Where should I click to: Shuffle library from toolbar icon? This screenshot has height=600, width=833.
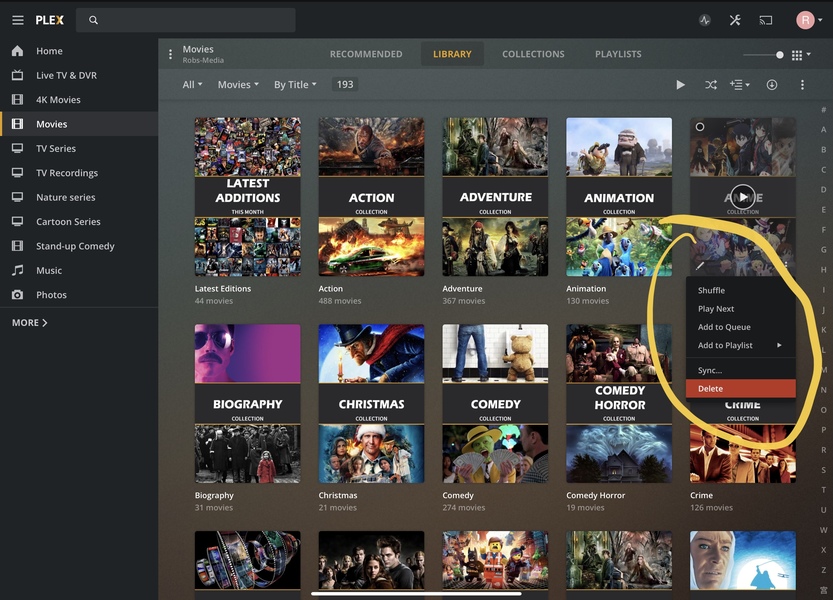point(711,84)
